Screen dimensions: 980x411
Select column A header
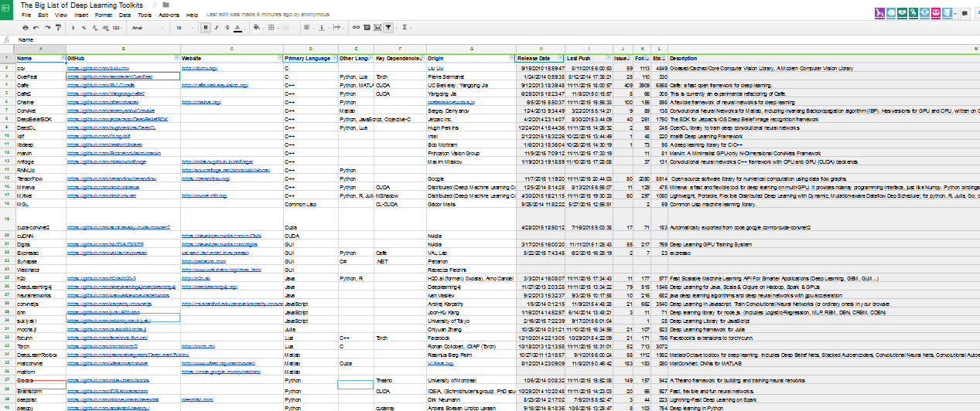40,49
